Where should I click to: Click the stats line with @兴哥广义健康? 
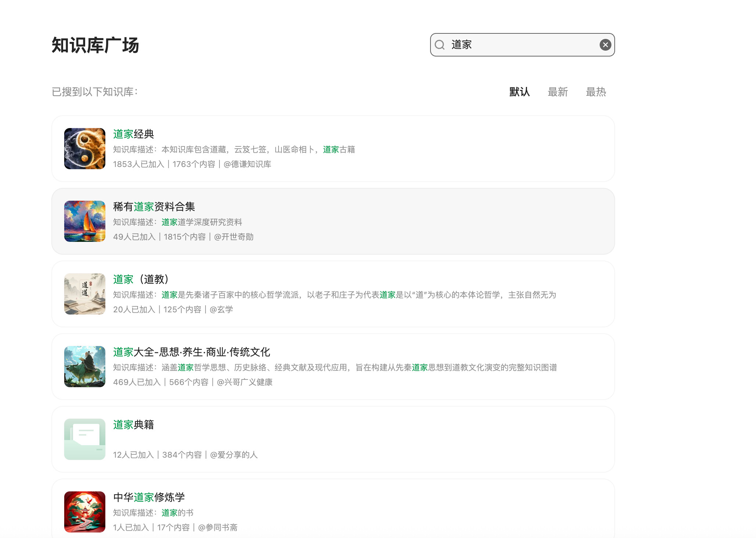(x=193, y=382)
